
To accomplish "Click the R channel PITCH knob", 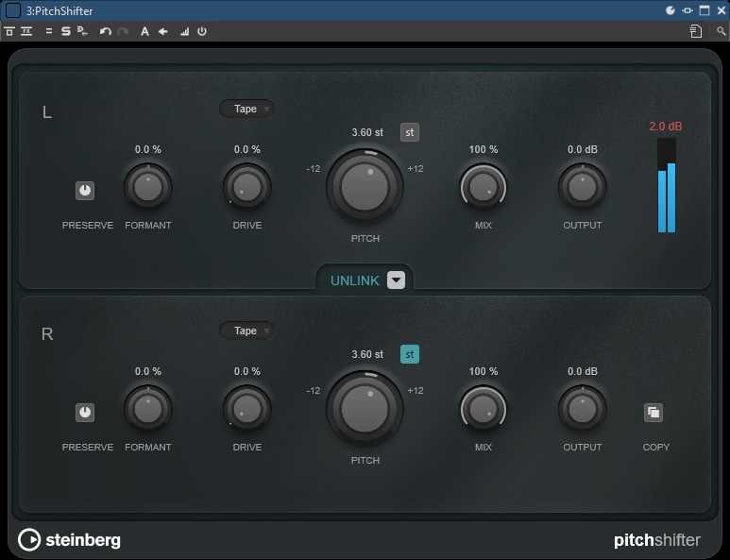I will (365, 409).
